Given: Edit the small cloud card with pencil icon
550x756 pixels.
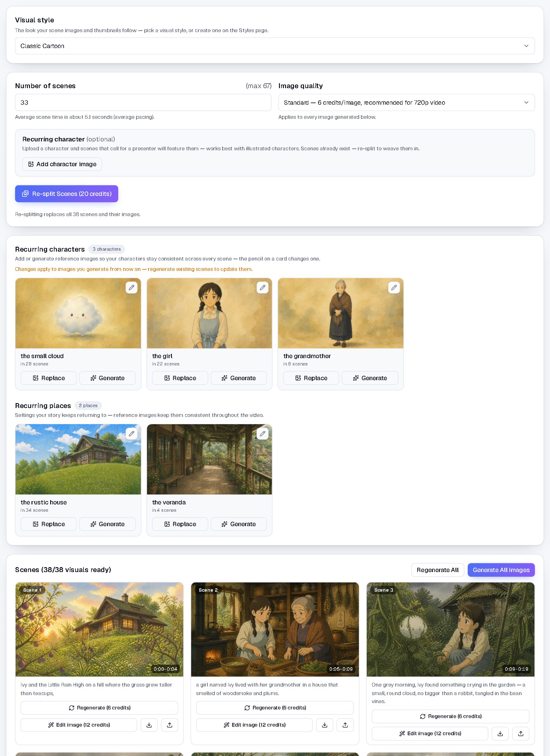Looking at the screenshot, I should pyautogui.click(x=132, y=287).
